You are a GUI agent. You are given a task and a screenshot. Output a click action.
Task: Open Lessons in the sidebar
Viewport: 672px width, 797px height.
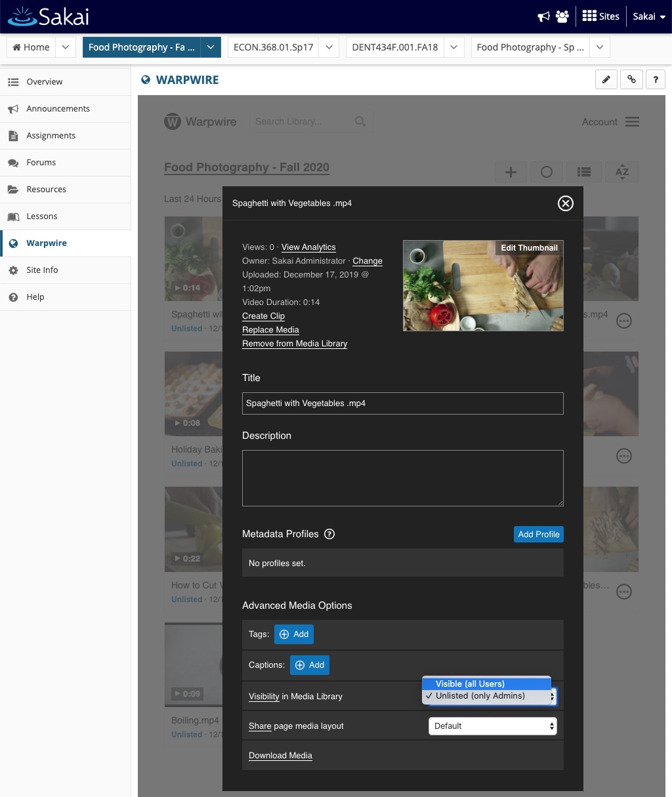click(x=66, y=216)
